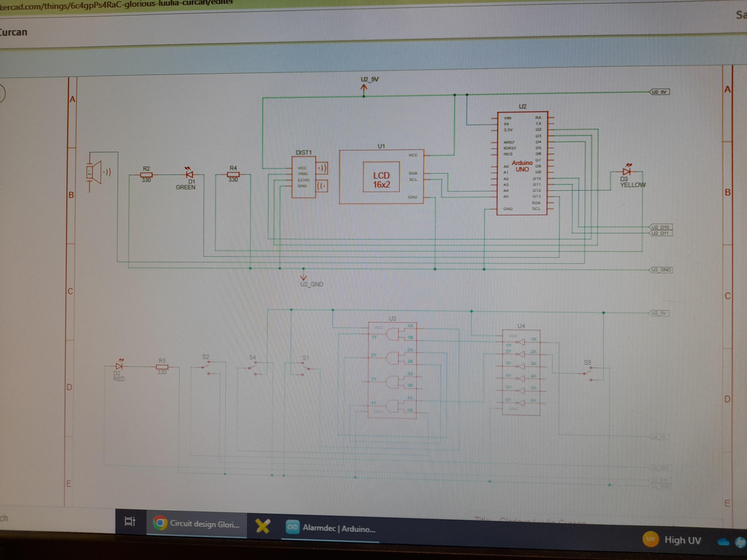Switch to Alarmdec Arduino IDE window
747x560 pixels.
coord(331,528)
